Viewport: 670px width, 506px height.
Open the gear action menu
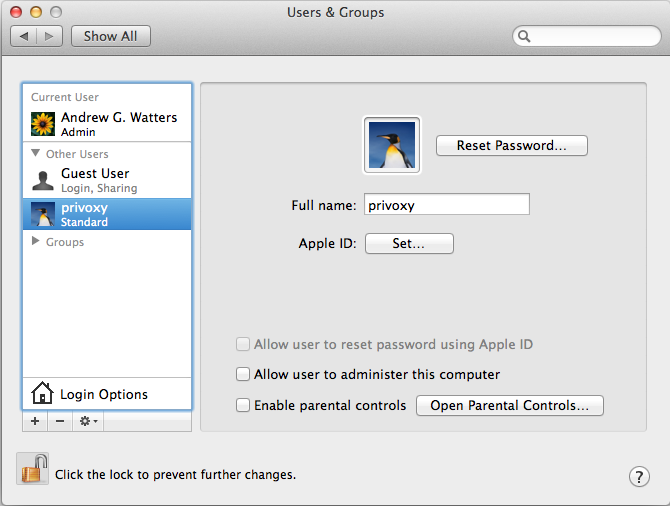coord(88,421)
